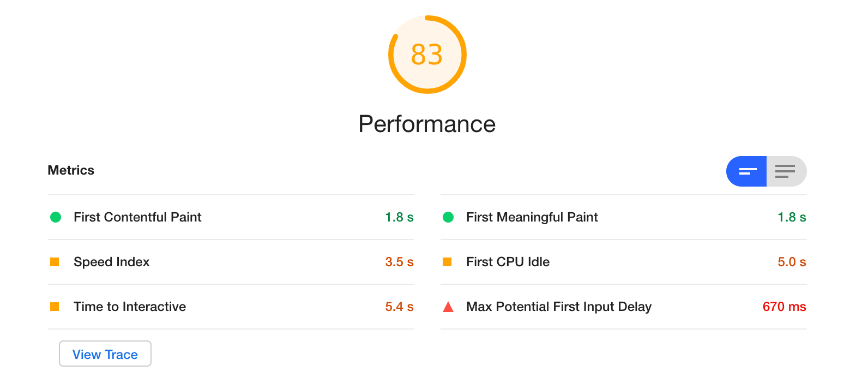Expand the Speed Index metric label
Image resolution: width=868 pixels, height=383 pixels.
point(111,262)
